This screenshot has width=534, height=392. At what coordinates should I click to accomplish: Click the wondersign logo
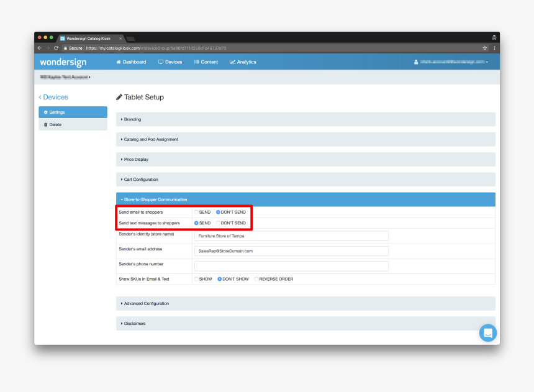[x=63, y=62]
